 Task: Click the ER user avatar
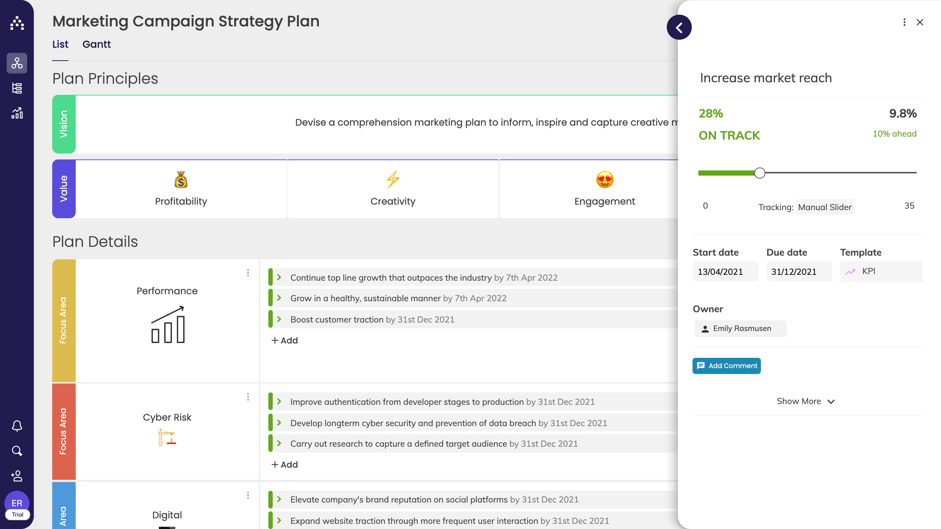click(x=17, y=503)
